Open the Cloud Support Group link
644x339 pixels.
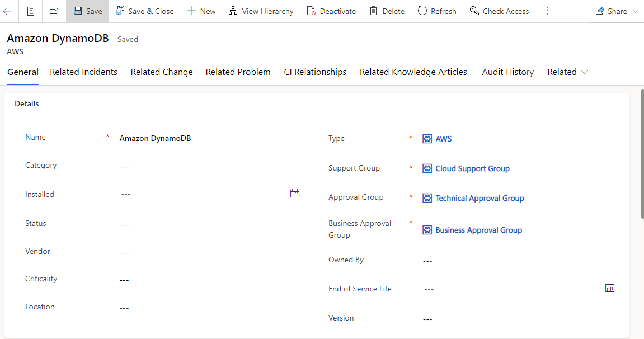[x=472, y=169]
